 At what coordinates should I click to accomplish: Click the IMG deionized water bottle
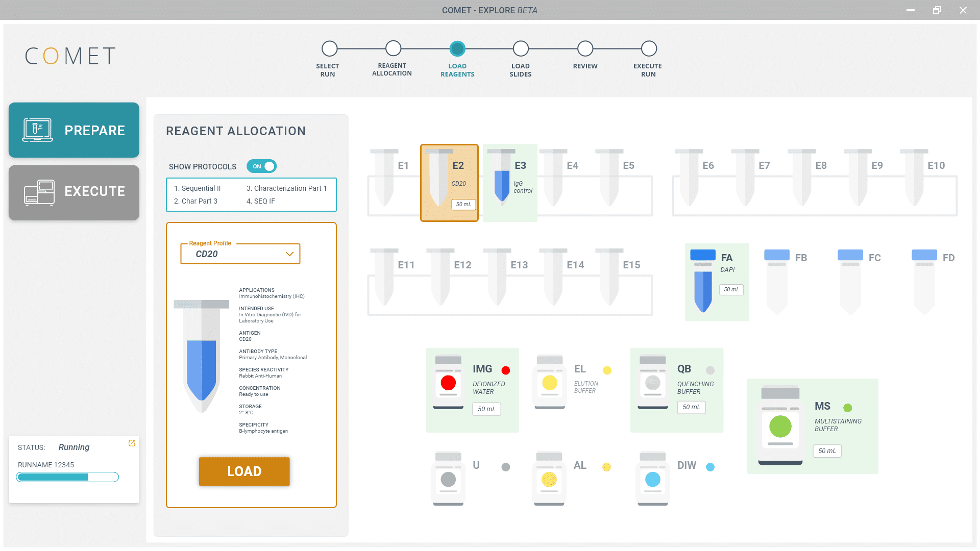coord(448,383)
